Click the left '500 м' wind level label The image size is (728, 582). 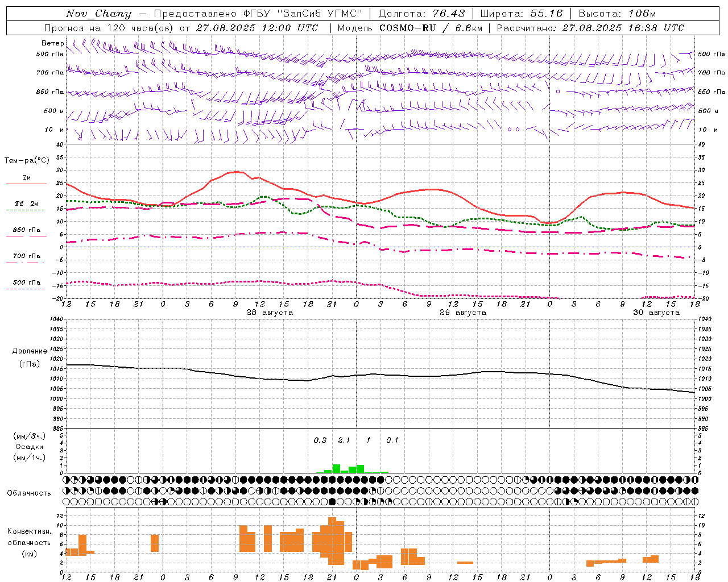click(54, 111)
